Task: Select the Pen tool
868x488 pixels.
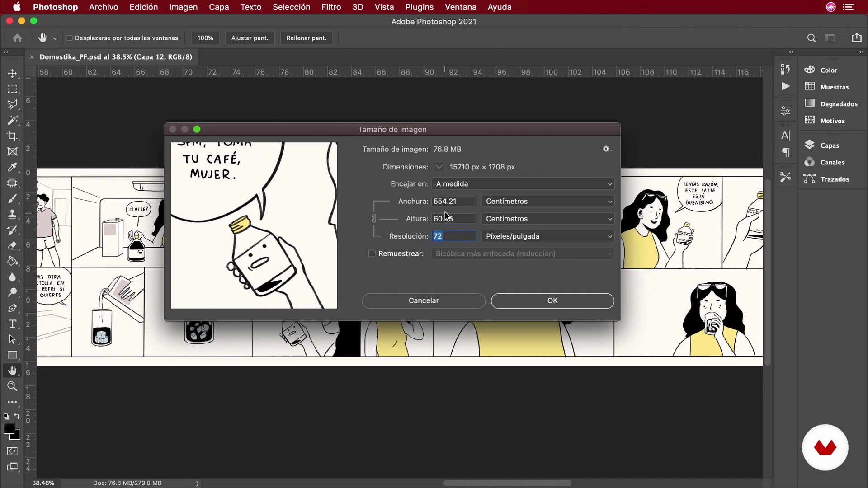Action: click(12, 308)
